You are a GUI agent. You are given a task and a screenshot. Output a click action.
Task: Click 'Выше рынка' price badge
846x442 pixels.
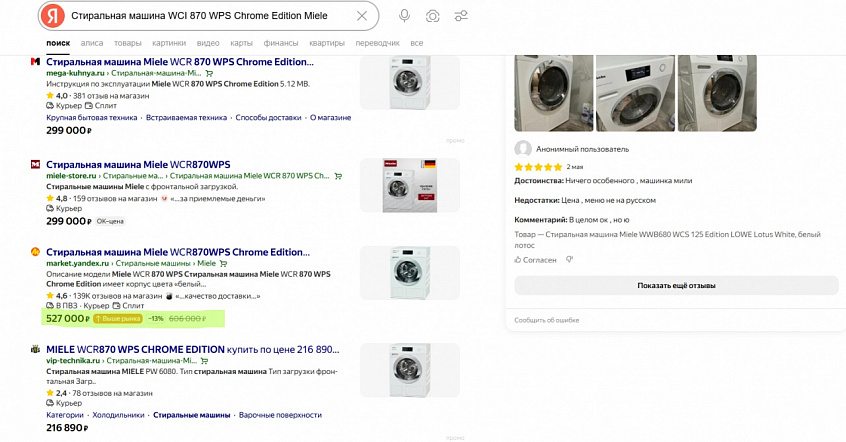(x=117, y=318)
